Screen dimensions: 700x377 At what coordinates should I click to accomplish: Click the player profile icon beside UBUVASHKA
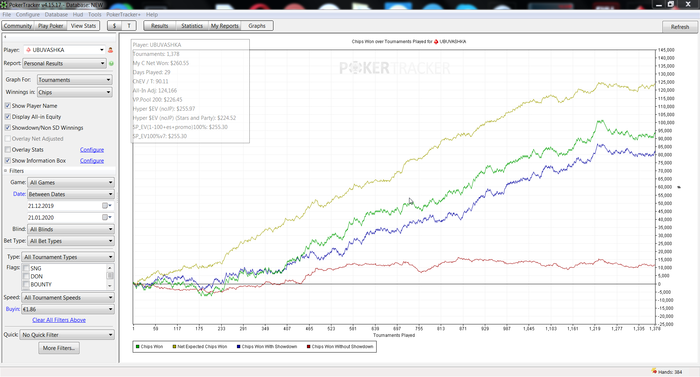(x=110, y=50)
